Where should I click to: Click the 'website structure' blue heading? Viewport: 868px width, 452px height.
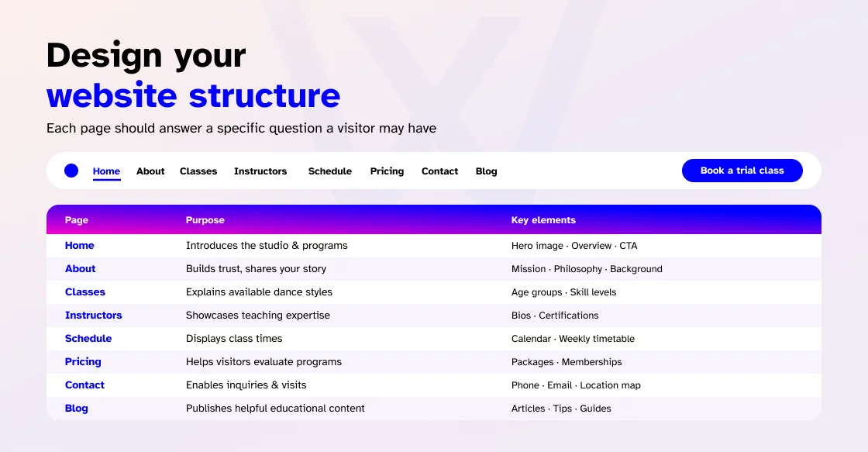pos(193,95)
